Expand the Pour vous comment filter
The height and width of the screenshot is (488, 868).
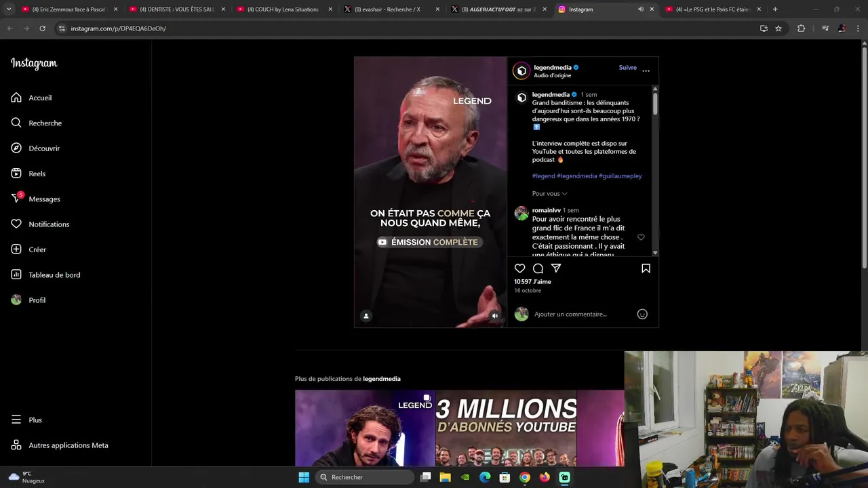550,194
